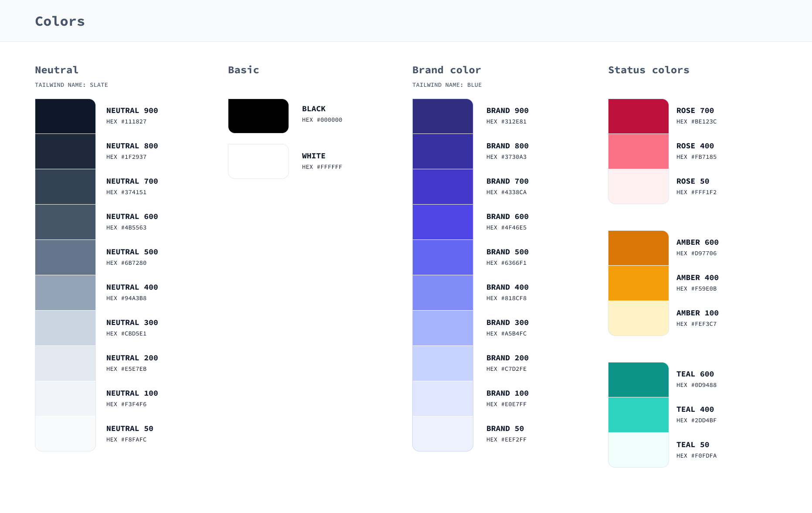Click the 'HEX #C7D2FE' value
The width and height of the screenshot is (812, 513).
tap(506, 369)
